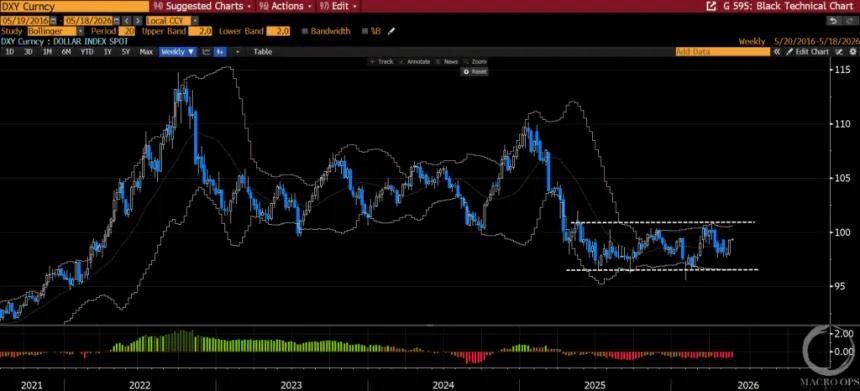Click the blue candlestick chart style button
The image size is (860, 391).
[220, 52]
